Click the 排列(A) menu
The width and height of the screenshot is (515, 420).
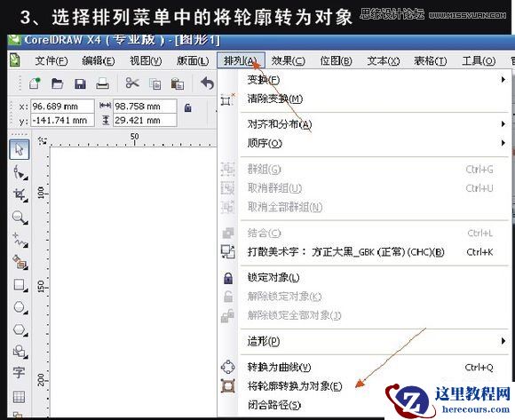pos(241,60)
